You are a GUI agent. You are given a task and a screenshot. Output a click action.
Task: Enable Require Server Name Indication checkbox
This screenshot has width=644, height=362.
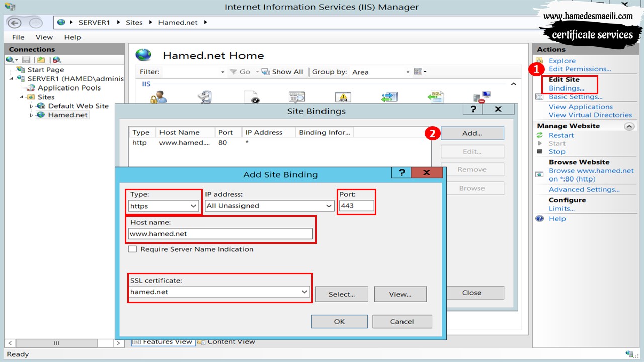[133, 249]
